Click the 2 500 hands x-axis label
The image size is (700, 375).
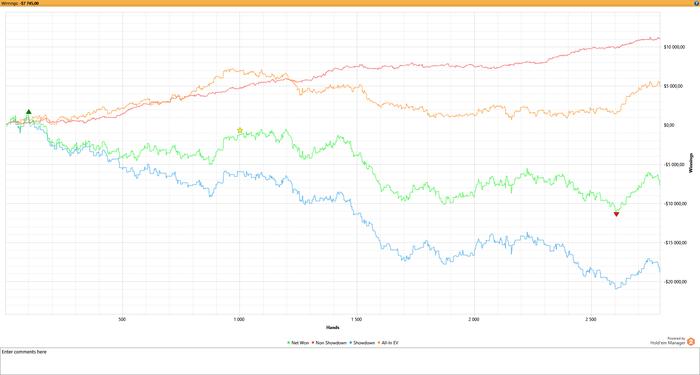point(591,320)
